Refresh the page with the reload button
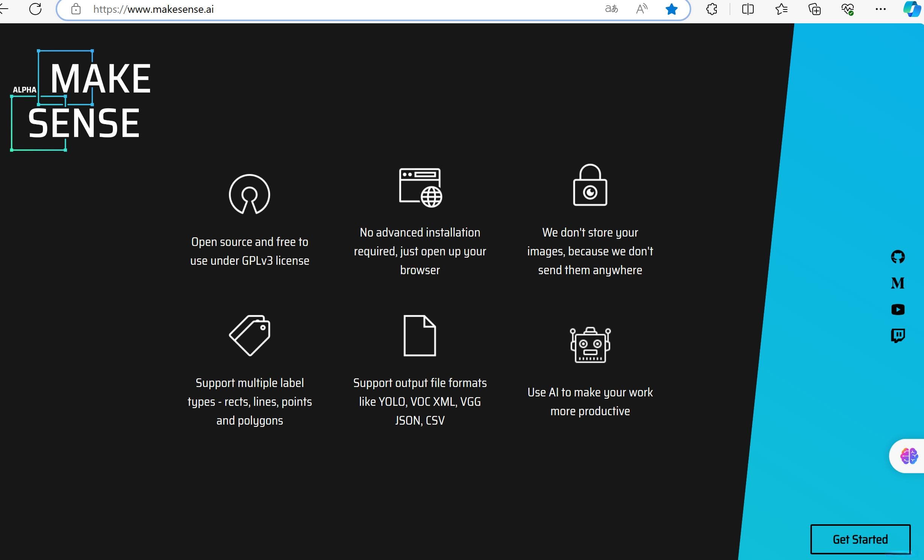The width and height of the screenshot is (924, 560). coord(35,9)
